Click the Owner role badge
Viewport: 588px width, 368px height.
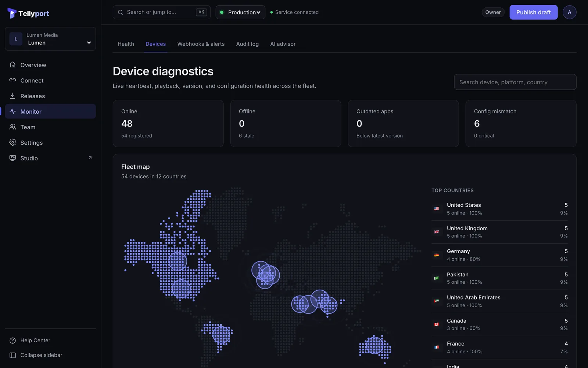(x=493, y=12)
